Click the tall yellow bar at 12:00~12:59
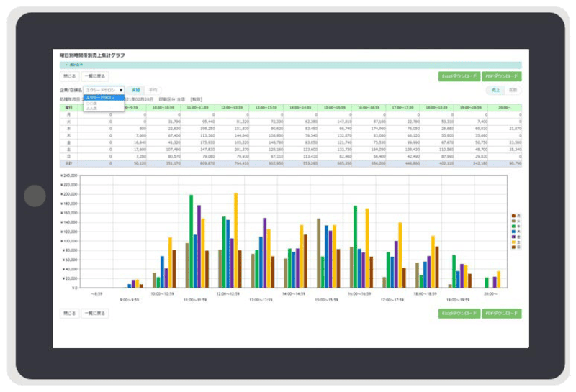The width and height of the screenshot is (576, 392). (x=235, y=240)
